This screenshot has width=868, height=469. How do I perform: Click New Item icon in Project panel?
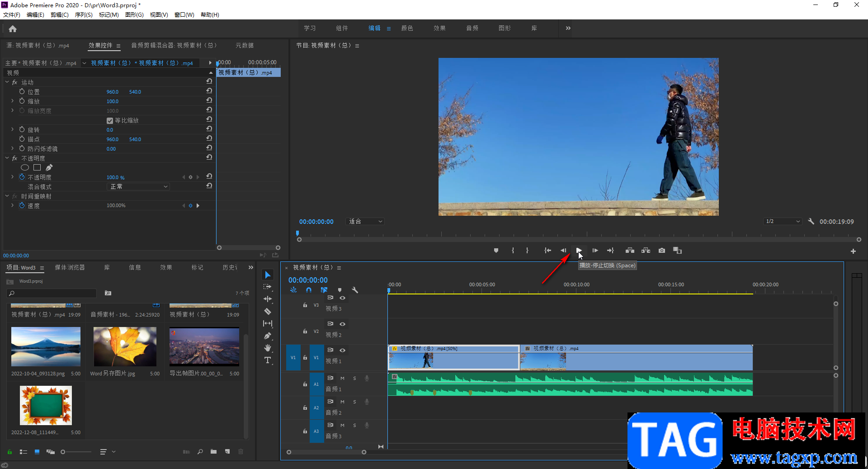[x=227, y=452]
